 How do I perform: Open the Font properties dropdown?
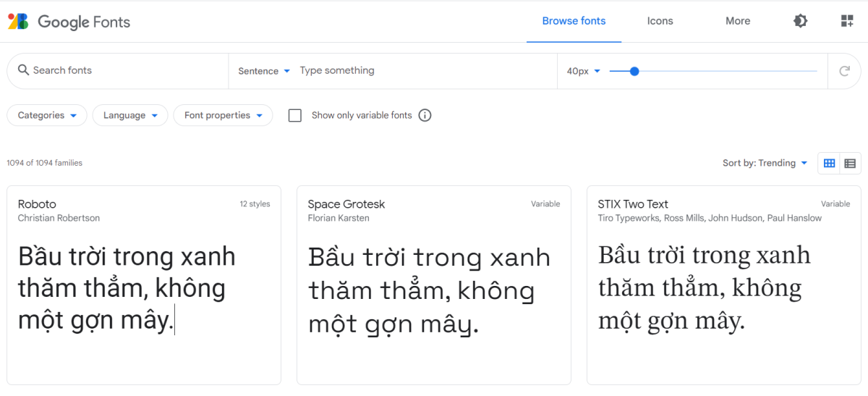(x=223, y=115)
